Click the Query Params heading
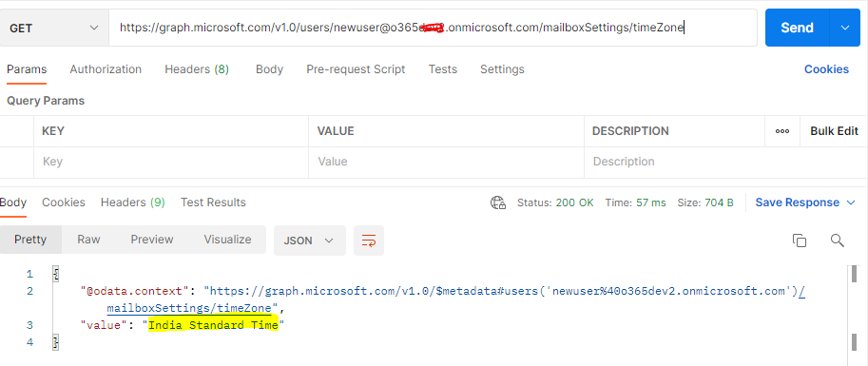 point(46,101)
